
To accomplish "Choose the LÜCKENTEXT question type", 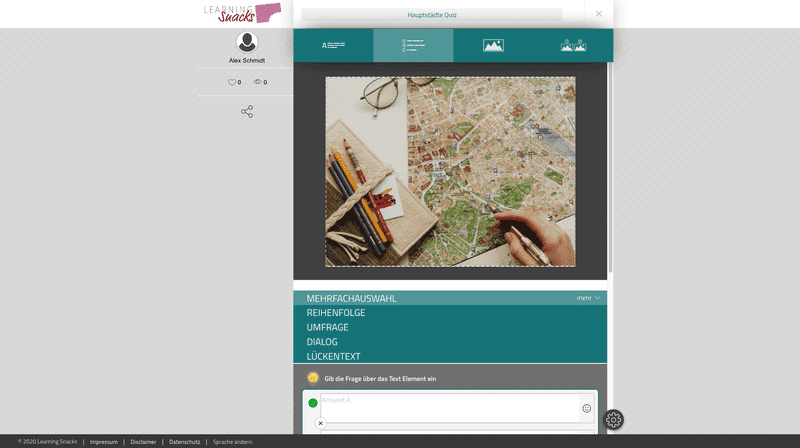I will point(333,356).
